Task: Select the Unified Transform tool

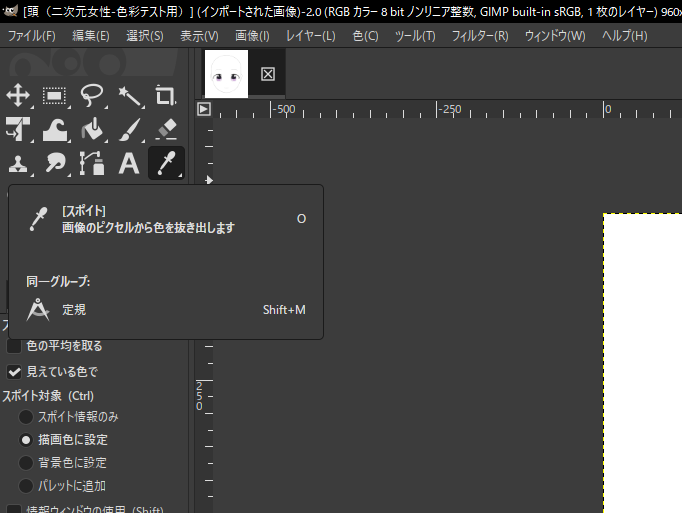Action: [18, 129]
